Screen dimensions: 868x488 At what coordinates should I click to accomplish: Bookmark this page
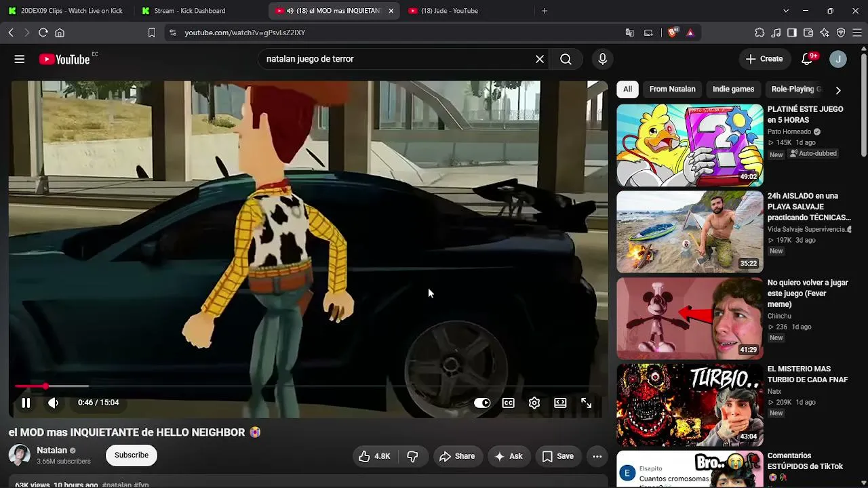tap(152, 33)
